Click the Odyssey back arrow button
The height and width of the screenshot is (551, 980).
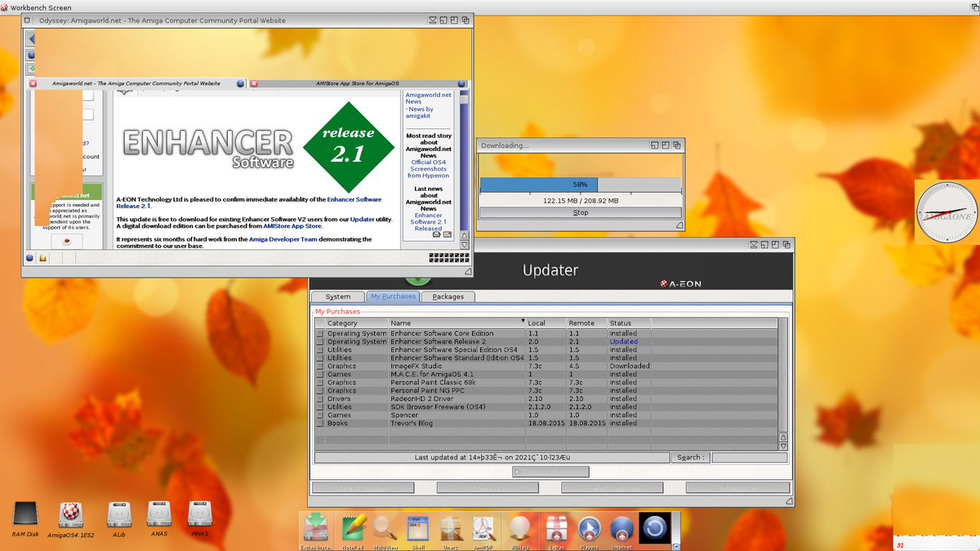pyautogui.click(x=31, y=38)
